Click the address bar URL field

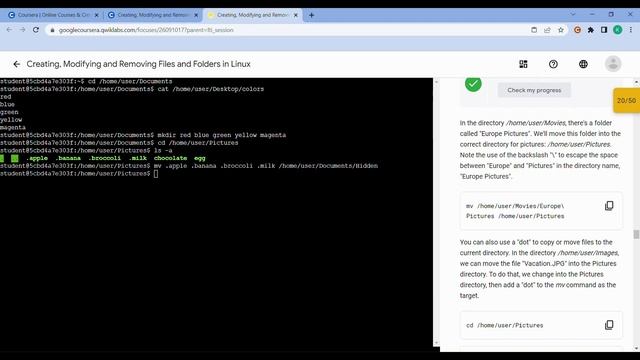tap(286, 30)
